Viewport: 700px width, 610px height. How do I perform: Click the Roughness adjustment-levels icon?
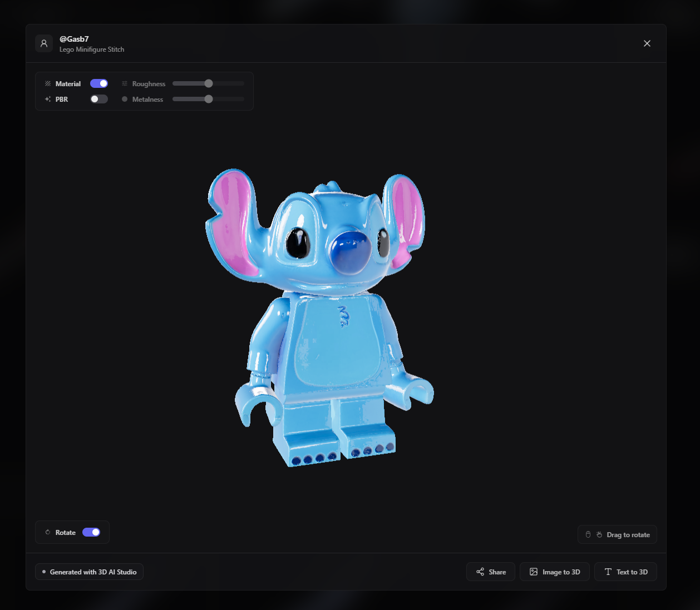tap(124, 83)
